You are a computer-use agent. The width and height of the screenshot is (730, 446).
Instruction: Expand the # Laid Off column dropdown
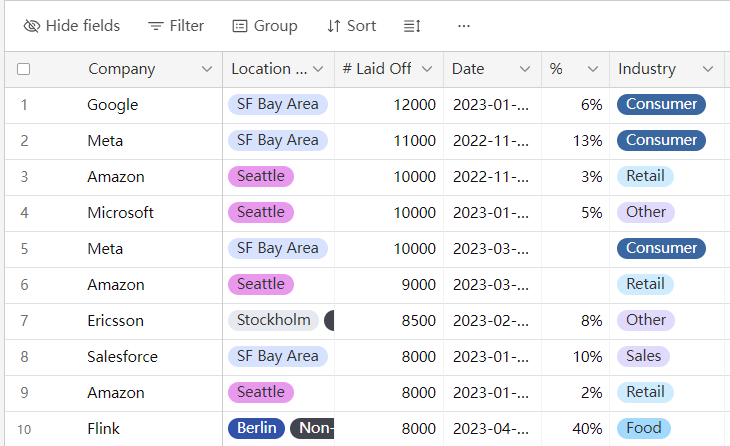pos(426,69)
